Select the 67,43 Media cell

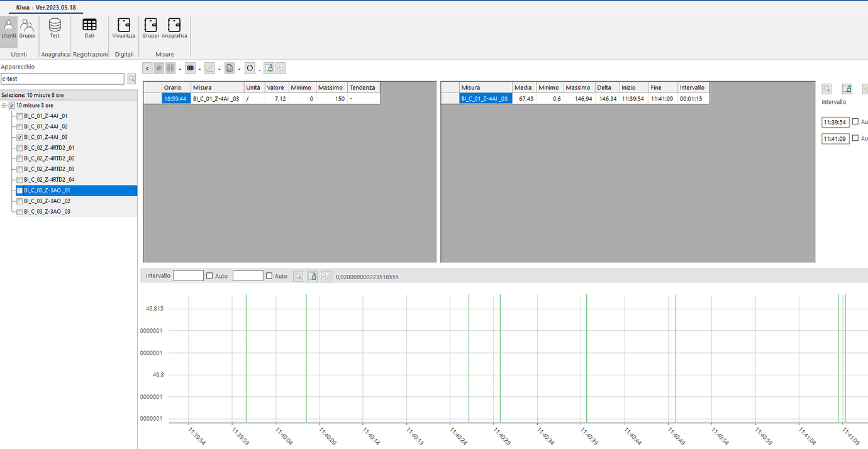pyautogui.click(x=525, y=99)
